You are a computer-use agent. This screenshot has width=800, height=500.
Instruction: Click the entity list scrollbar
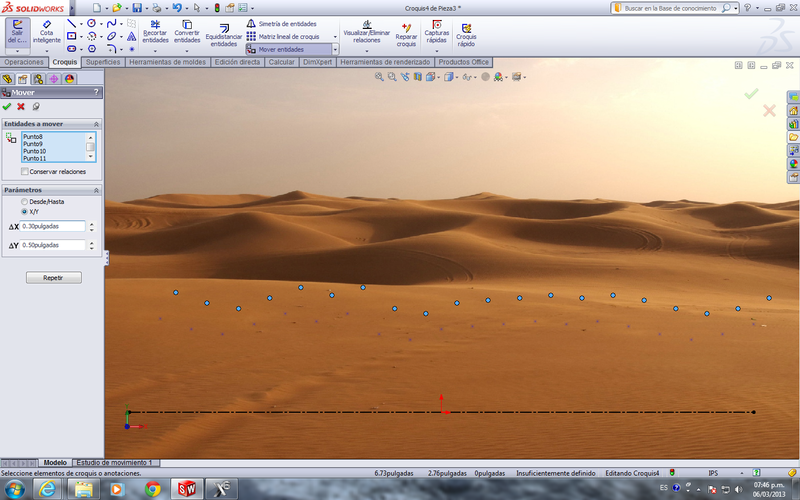pyautogui.click(x=91, y=147)
